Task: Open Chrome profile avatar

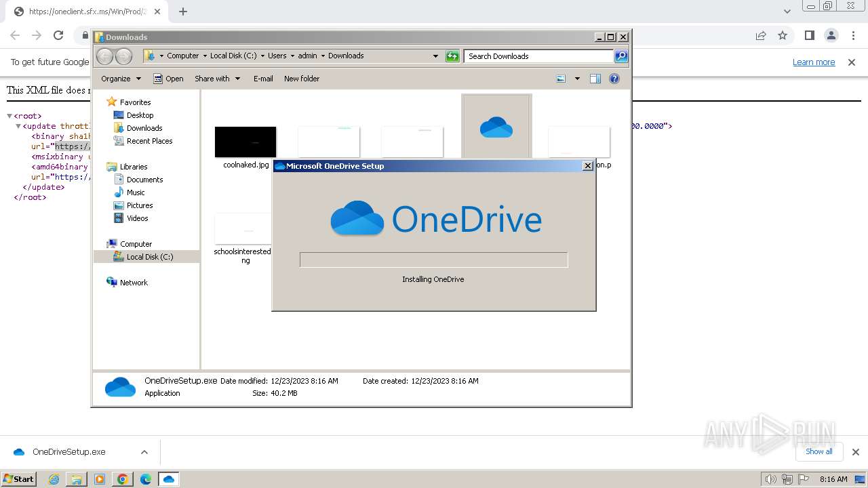Action: click(x=831, y=36)
